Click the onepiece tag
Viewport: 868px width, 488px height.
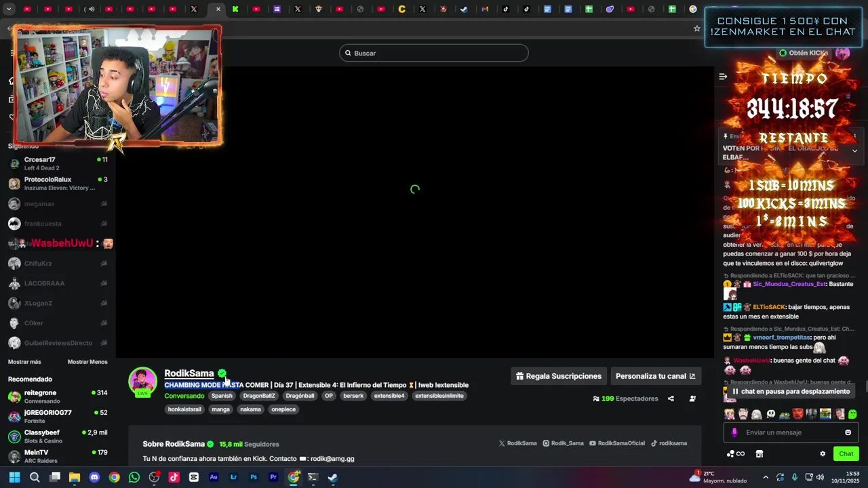[x=283, y=409]
